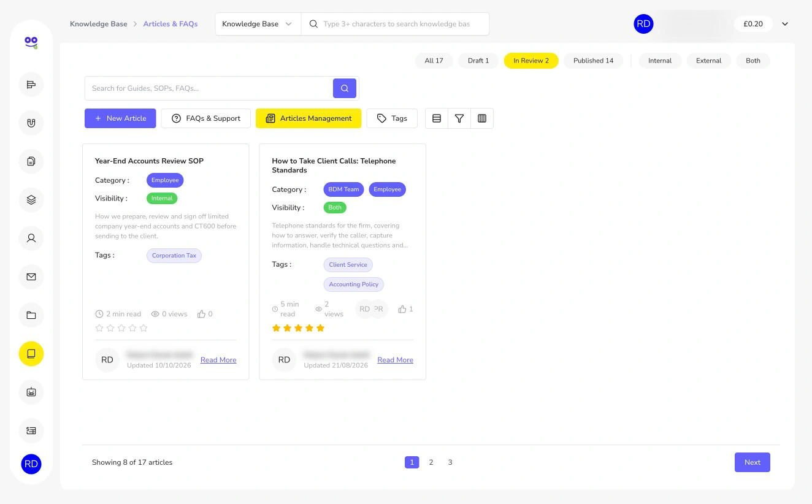The width and height of the screenshot is (812, 504).
Task: Open the user profile icon in sidebar
Action: [31, 238]
